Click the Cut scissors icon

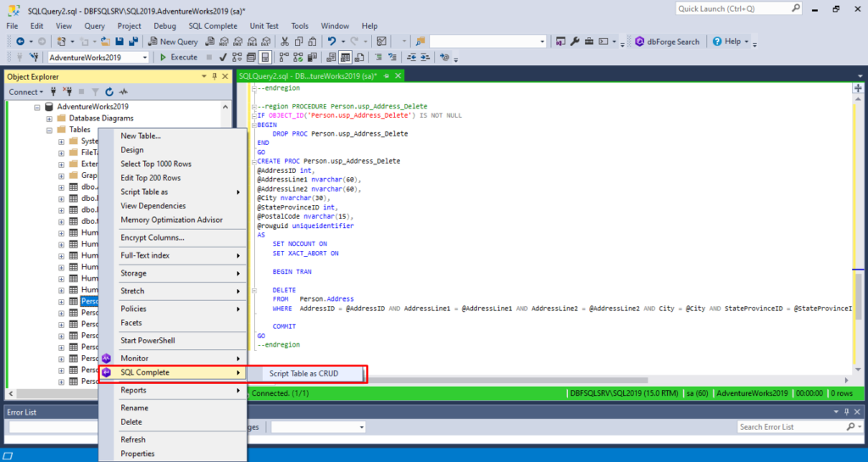[x=285, y=42]
